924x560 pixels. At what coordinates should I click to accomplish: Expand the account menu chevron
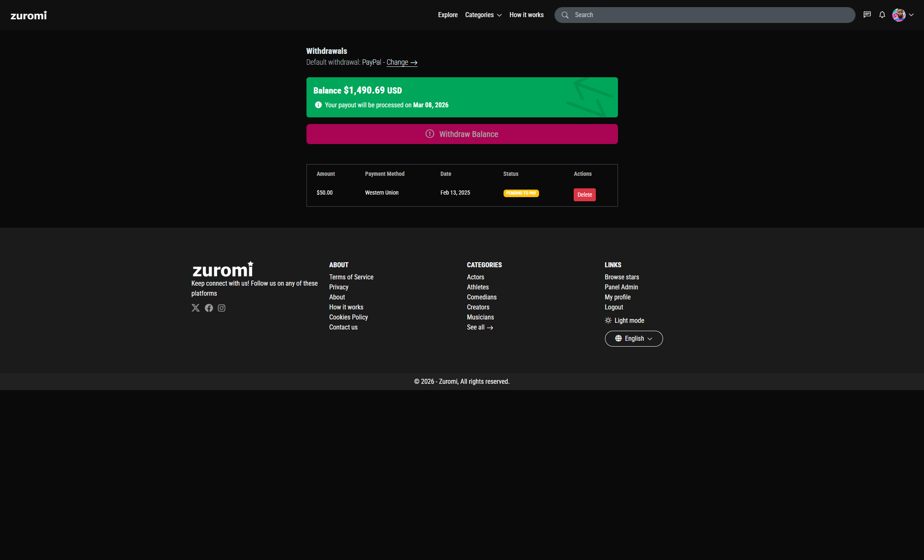click(x=911, y=15)
